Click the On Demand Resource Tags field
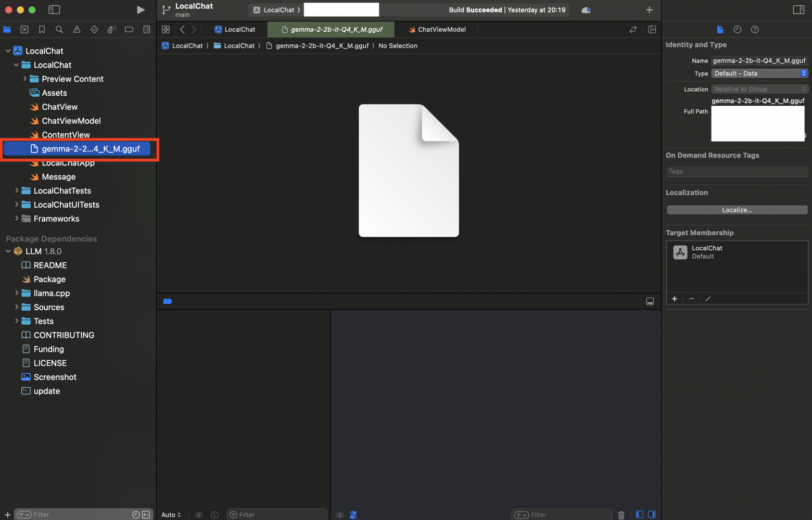Image resolution: width=812 pixels, height=520 pixels. coord(737,171)
